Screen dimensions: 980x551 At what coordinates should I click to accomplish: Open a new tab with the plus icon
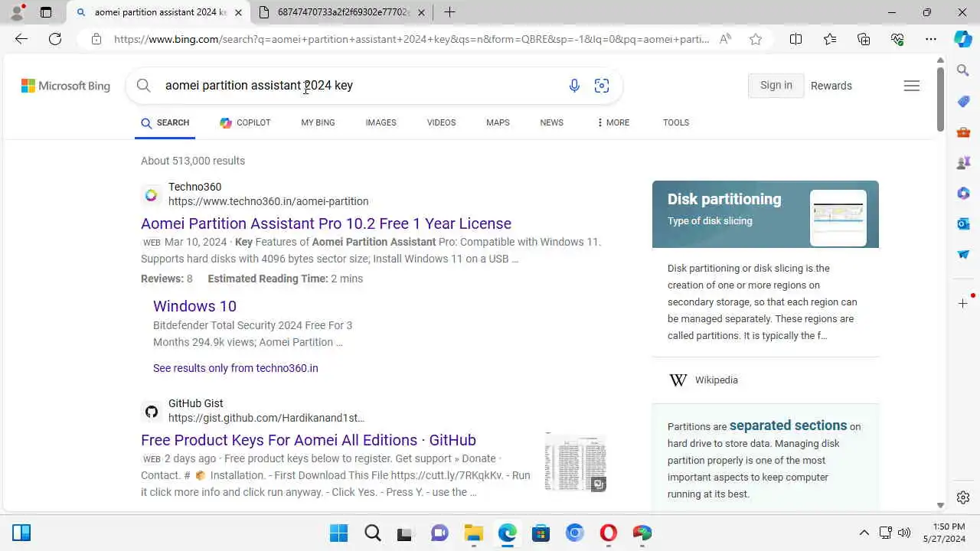449,12
